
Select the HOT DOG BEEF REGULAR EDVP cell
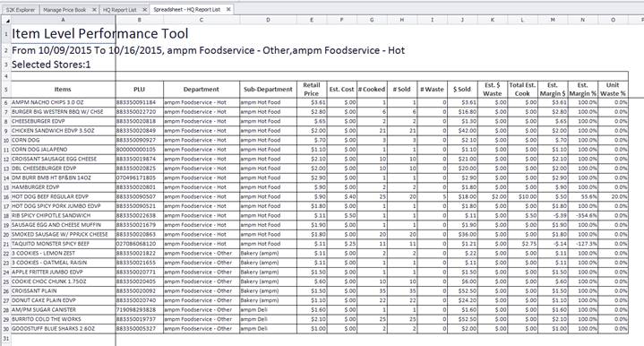click(64, 197)
